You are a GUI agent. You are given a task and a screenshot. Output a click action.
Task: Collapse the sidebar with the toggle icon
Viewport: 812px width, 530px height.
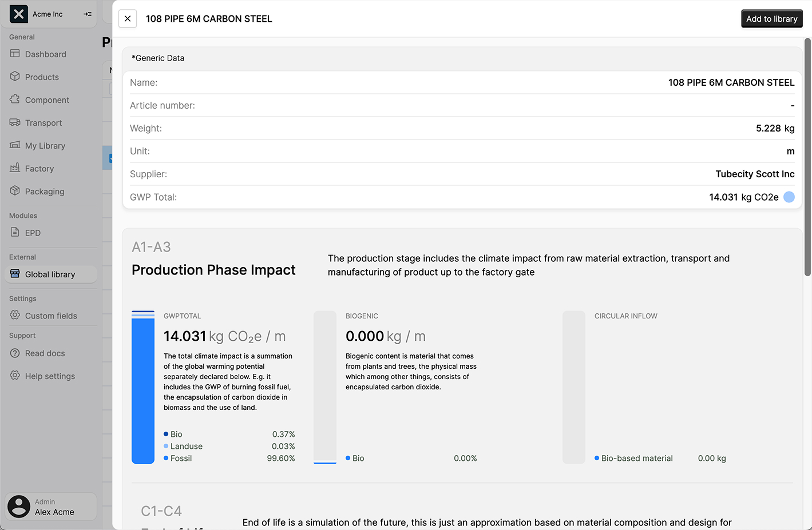coord(88,14)
